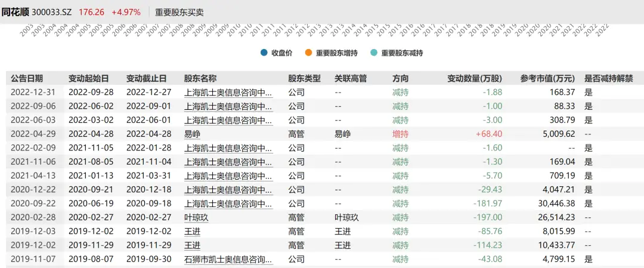Screen dimensions: 644x268
Task: Sort by 变动起始日 column header
Action: pos(89,78)
